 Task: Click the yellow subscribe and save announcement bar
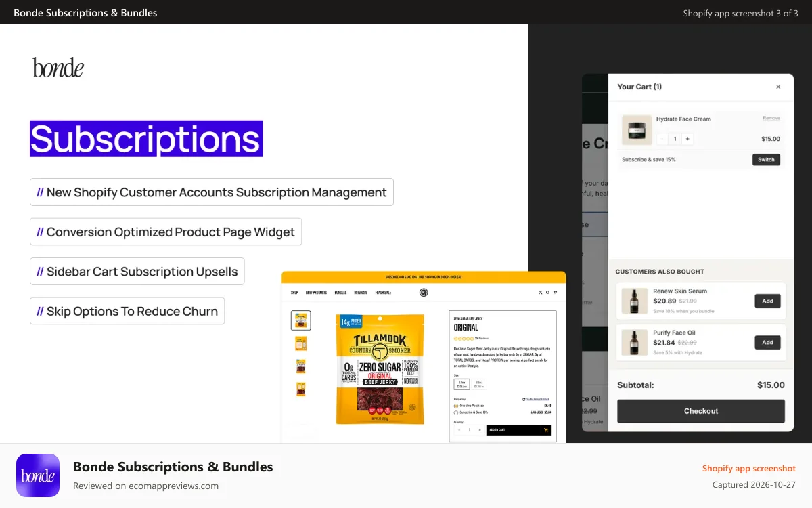[x=424, y=277]
